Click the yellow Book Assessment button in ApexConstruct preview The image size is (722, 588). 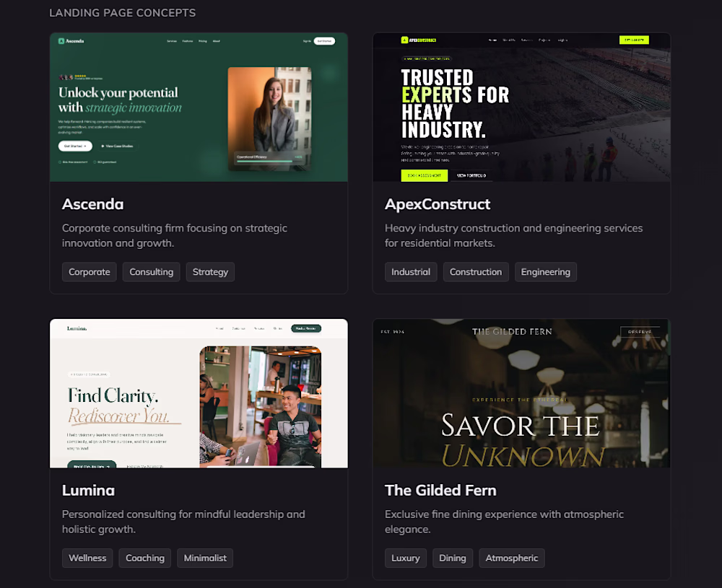pyautogui.click(x=424, y=175)
